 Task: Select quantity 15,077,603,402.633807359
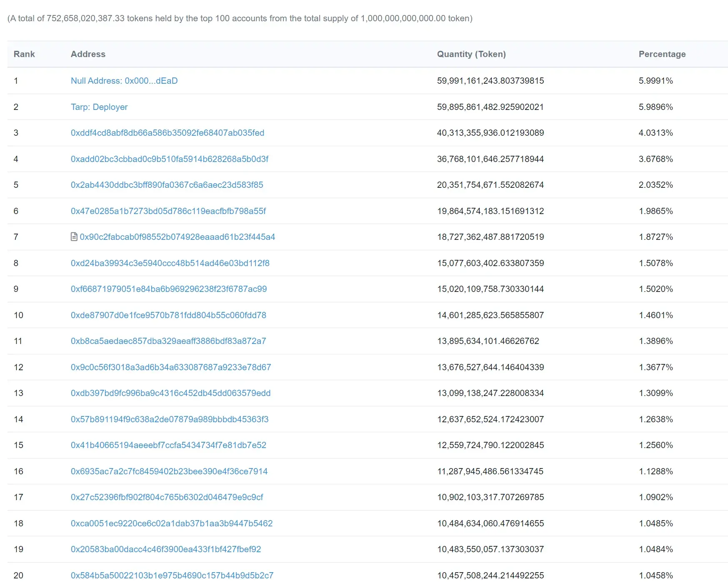490,263
